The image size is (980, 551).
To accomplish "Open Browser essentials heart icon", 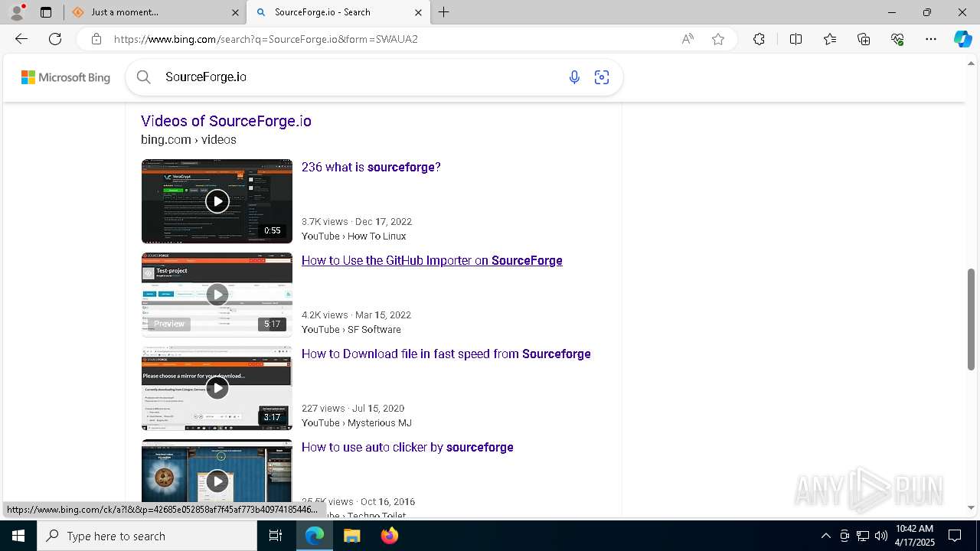I will pos(897,39).
